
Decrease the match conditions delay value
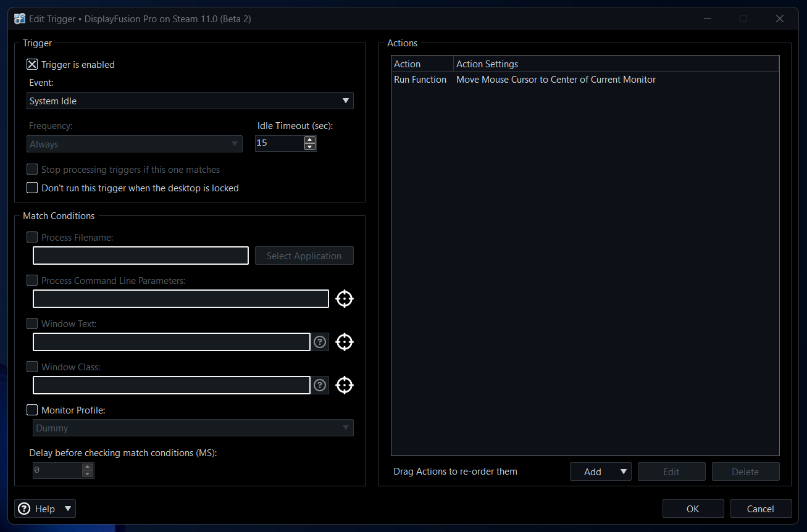click(x=88, y=474)
